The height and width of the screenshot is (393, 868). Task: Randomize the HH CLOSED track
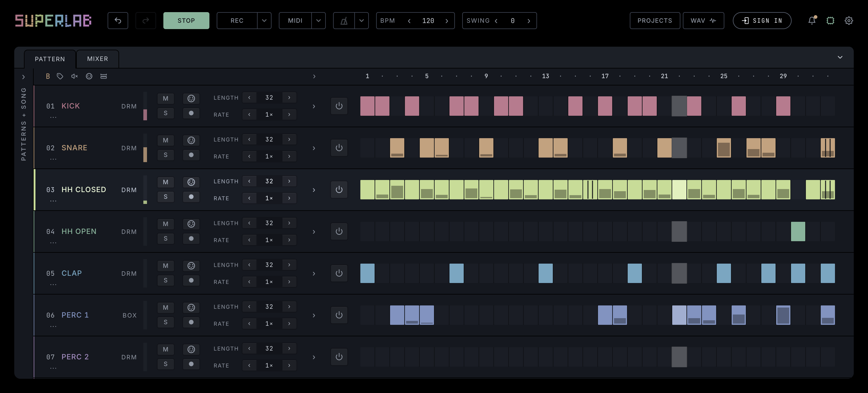[x=191, y=182]
